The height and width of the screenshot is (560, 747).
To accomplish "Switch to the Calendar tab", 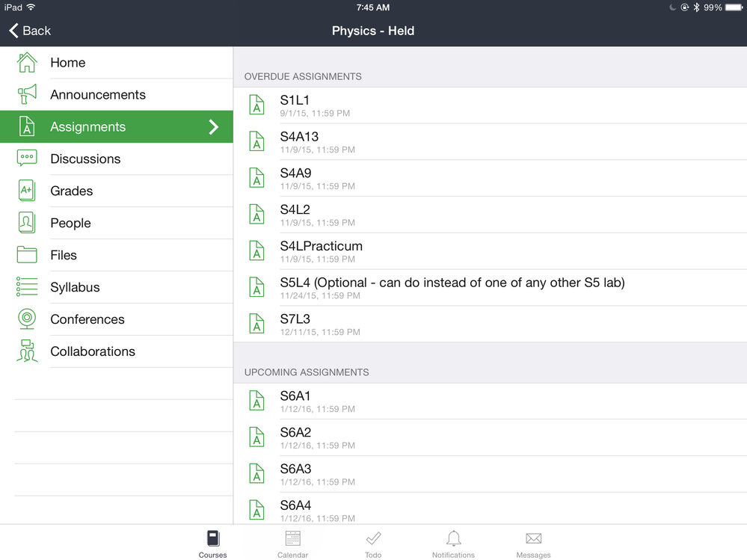I will (293, 544).
